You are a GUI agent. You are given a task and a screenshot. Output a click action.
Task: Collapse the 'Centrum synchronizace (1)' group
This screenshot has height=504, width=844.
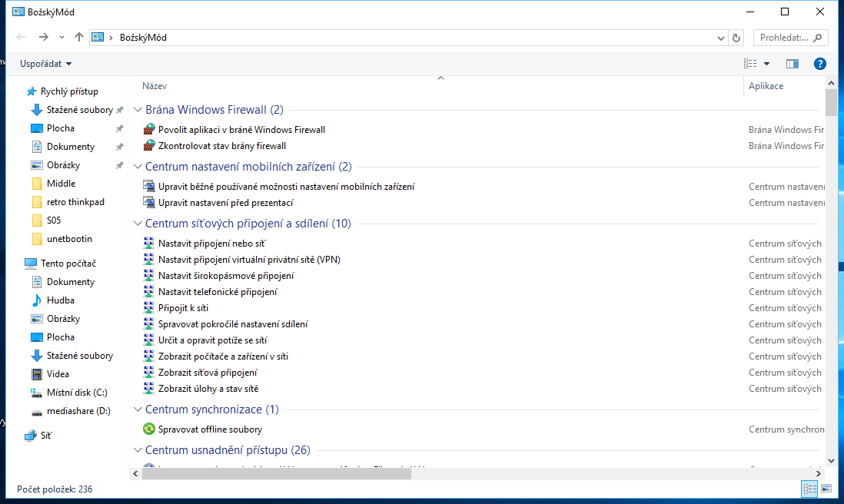point(138,409)
